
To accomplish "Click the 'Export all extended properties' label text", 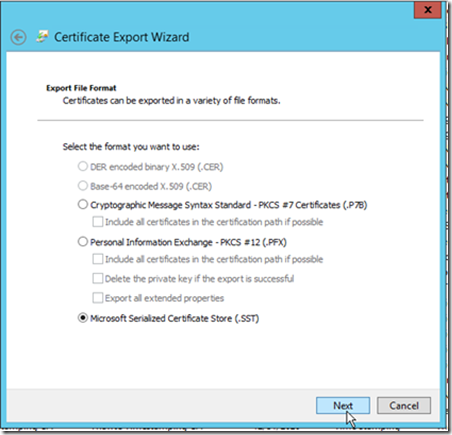I will [164, 298].
